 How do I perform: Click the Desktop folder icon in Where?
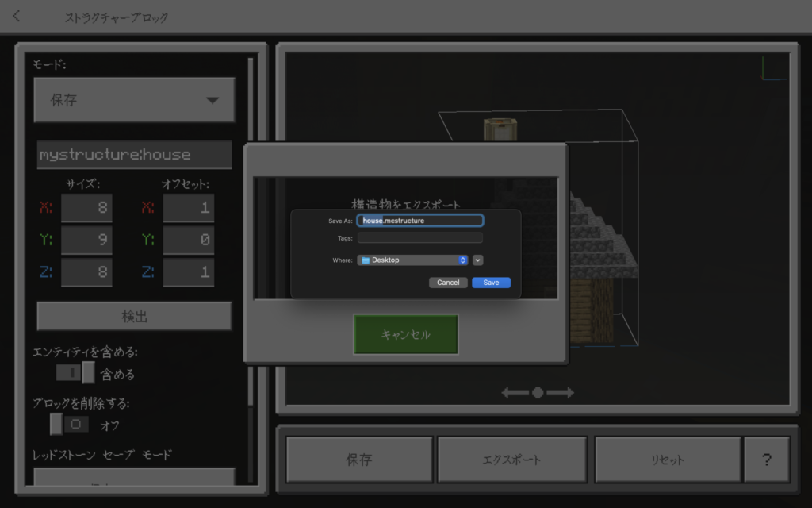tap(366, 260)
